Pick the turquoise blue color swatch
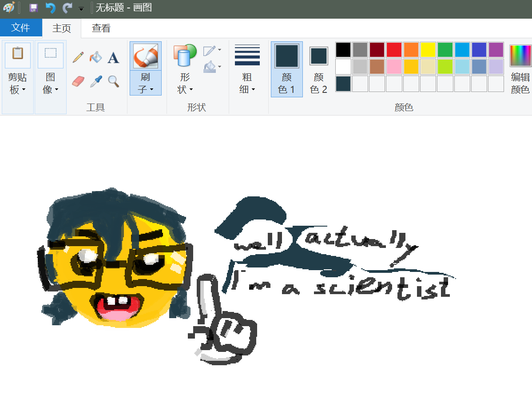The height and width of the screenshot is (407, 532). (x=462, y=50)
